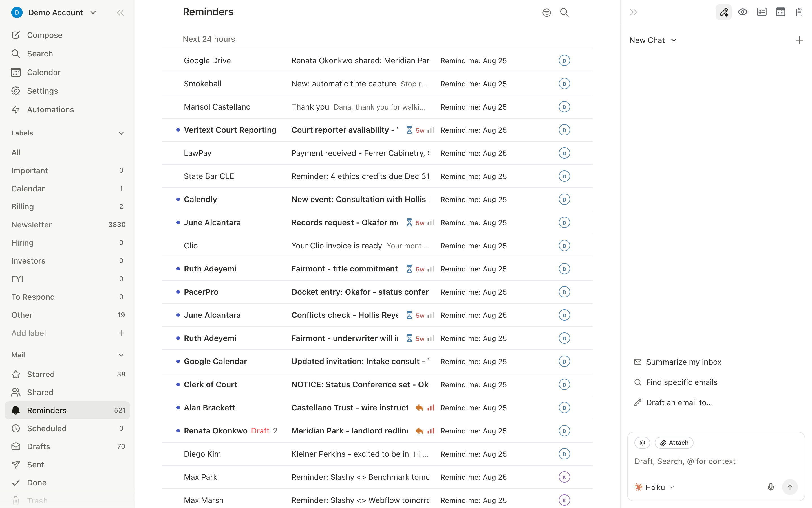Click K avatar on Max Park row

point(564,477)
